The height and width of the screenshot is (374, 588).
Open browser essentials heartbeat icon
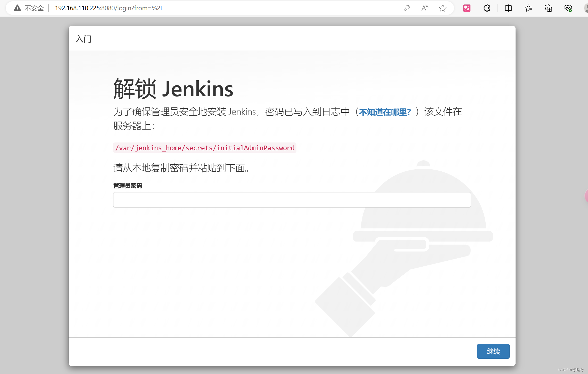(568, 8)
